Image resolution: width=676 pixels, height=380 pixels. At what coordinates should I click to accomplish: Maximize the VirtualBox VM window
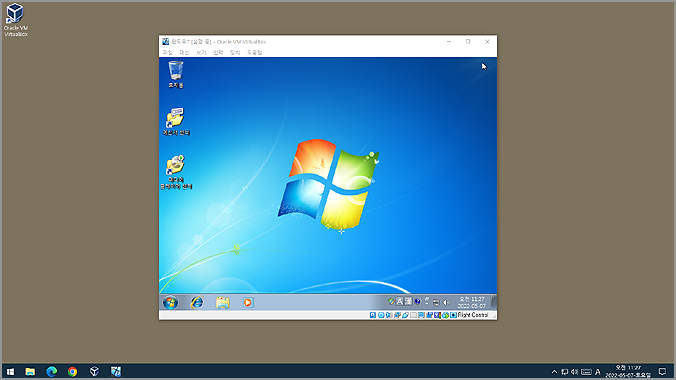point(468,42)
